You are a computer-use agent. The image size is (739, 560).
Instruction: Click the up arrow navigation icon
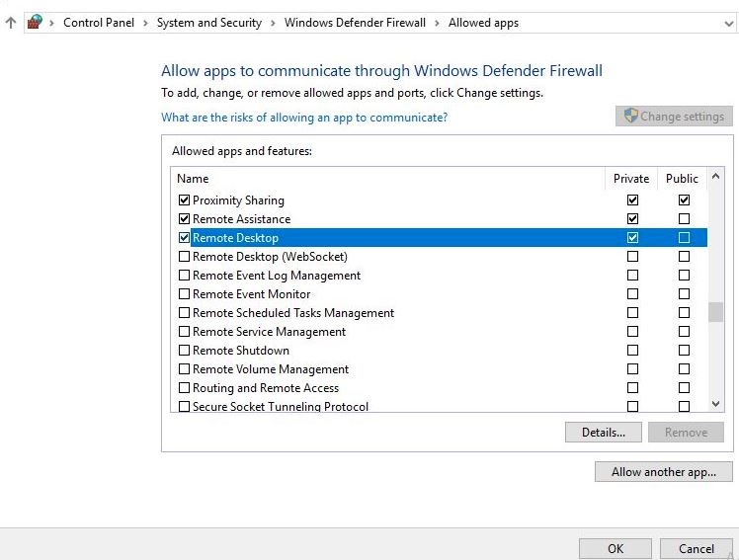[11, 23]
